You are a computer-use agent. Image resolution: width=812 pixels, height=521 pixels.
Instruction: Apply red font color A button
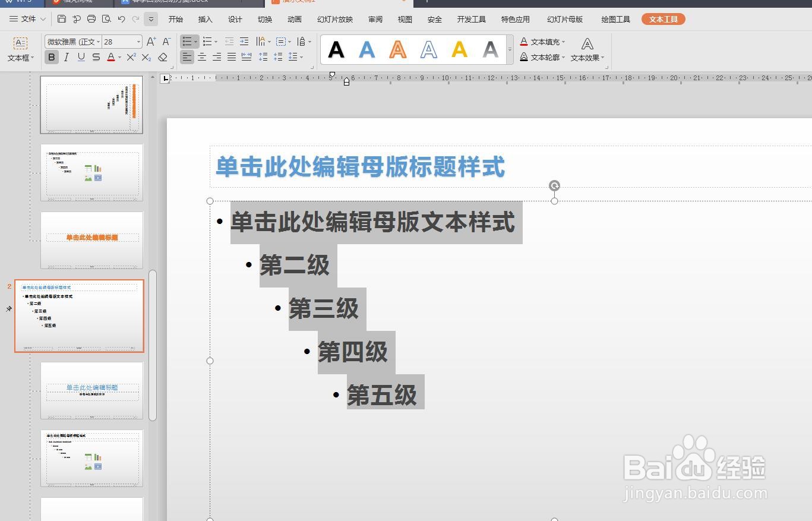point(110,57)
